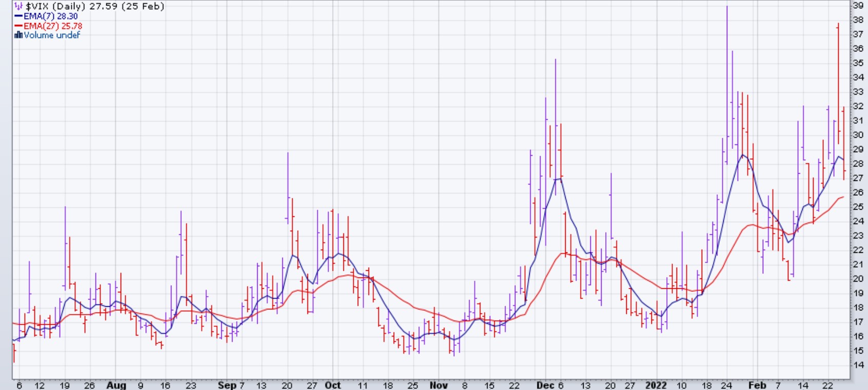This screenshot has height=390, width=868.
Task: Click the Volume bars icon in the legend
Action: coord(18,35)
